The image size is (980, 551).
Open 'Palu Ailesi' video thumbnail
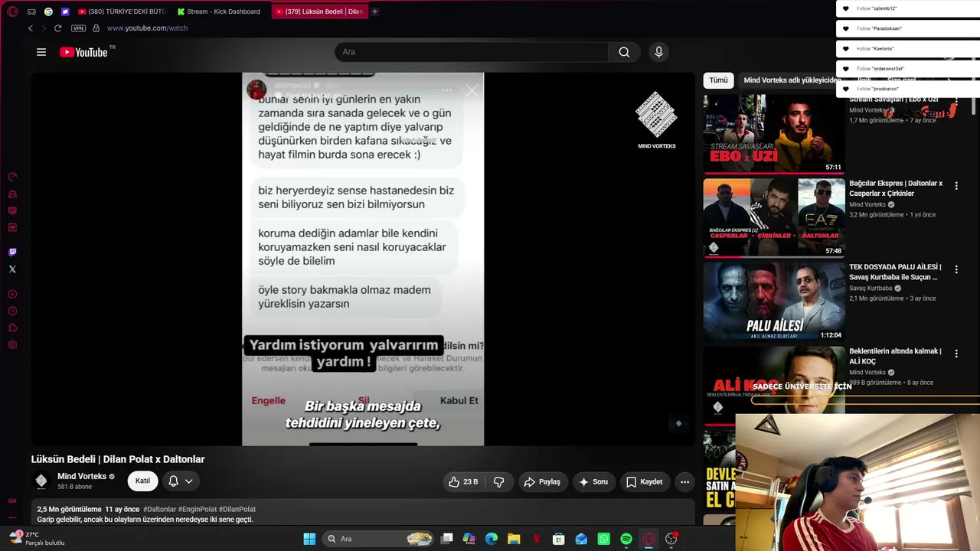(774, 302)
